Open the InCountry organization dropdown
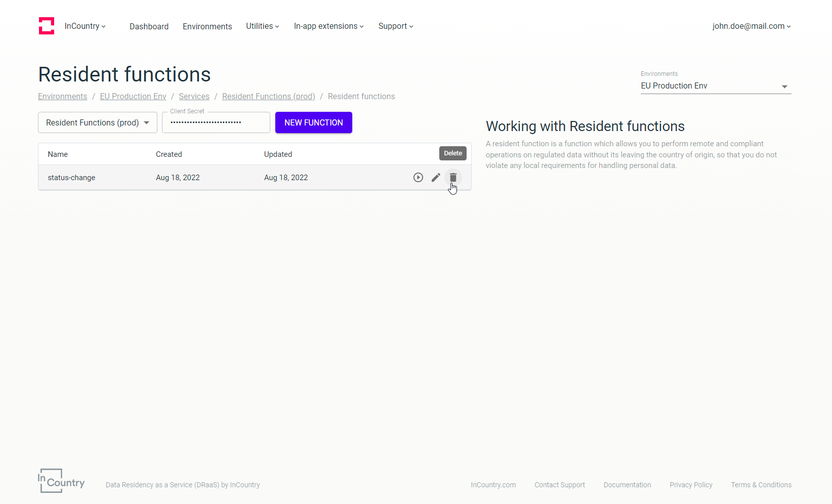Viewport: 832px width, 504px height. pyautogui.click(x=85, y=26)
